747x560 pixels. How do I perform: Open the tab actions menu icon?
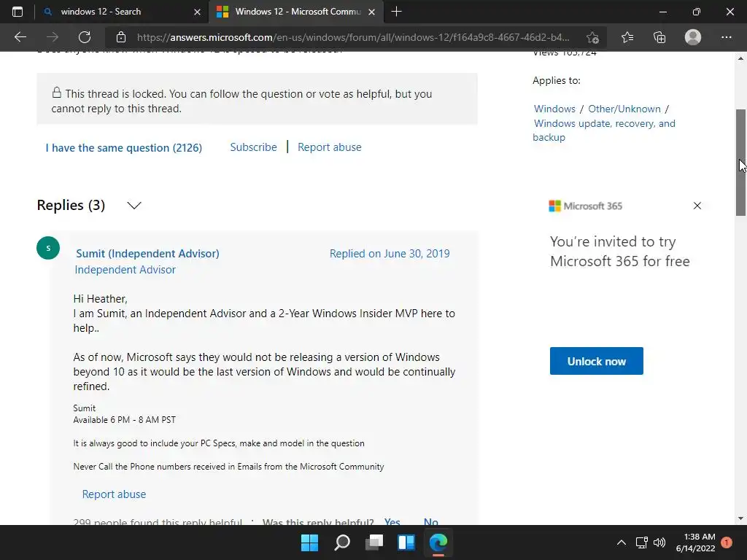(x=18, y=12)
